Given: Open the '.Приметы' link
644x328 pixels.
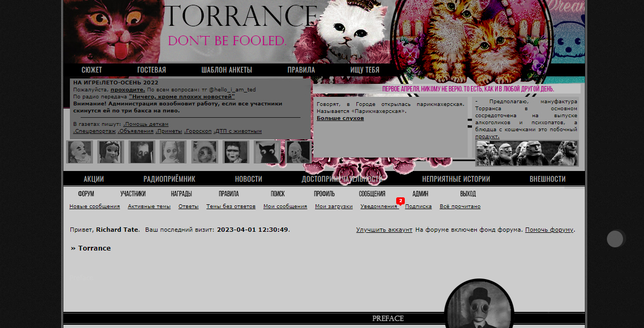Looking at the screenshot, I should pyautogui.click(x=169, y=131).
